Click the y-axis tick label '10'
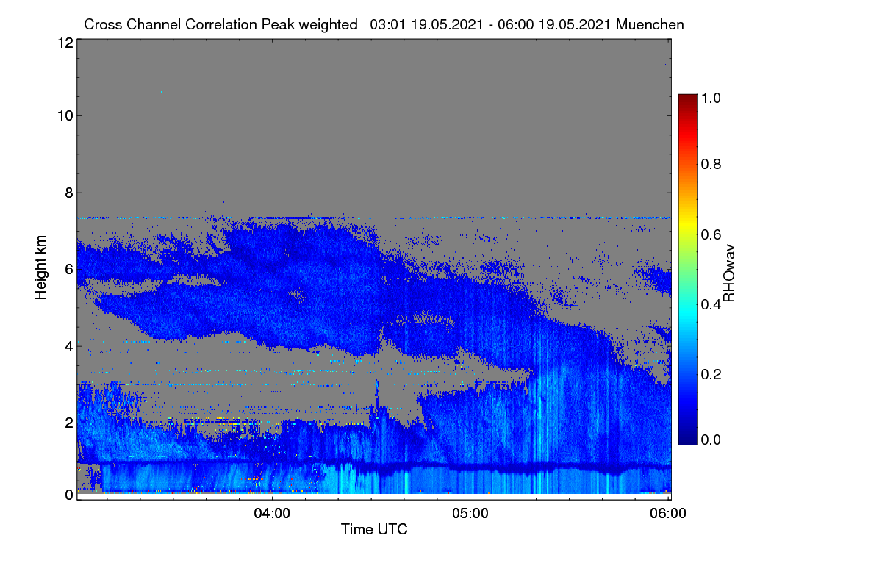882x588 pixels. point(64,115)
